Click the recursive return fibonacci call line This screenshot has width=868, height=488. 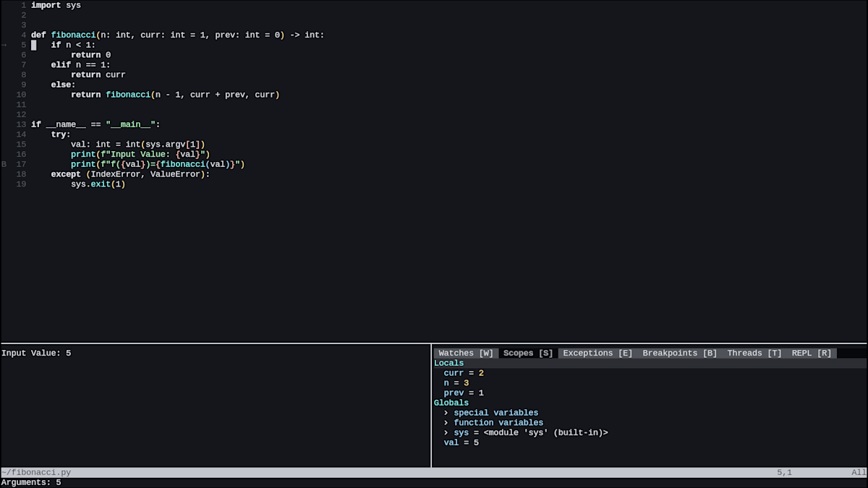[x=175, y=95]
